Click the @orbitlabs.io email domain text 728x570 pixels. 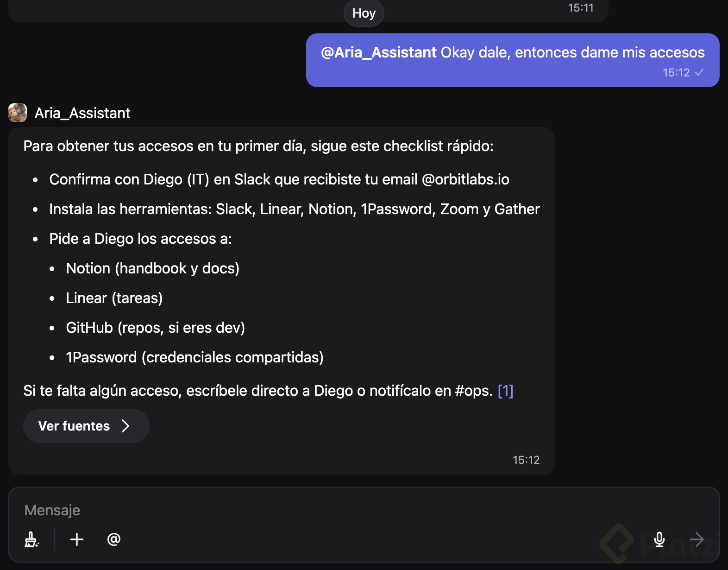click(x=465, y=179)
